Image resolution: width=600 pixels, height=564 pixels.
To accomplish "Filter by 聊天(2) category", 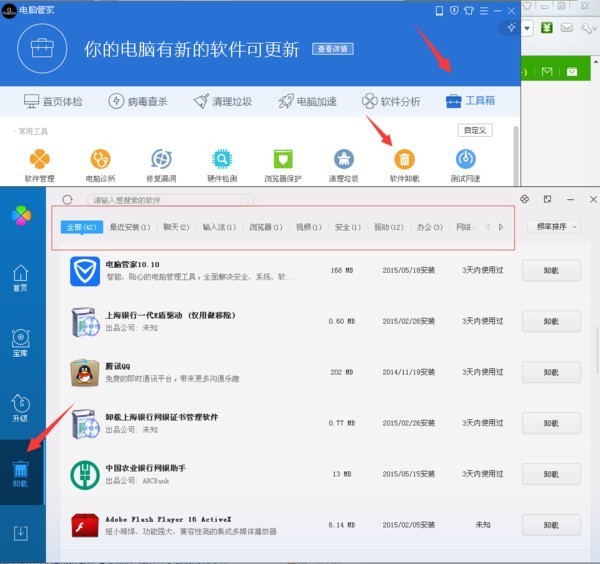I will 176,227.
